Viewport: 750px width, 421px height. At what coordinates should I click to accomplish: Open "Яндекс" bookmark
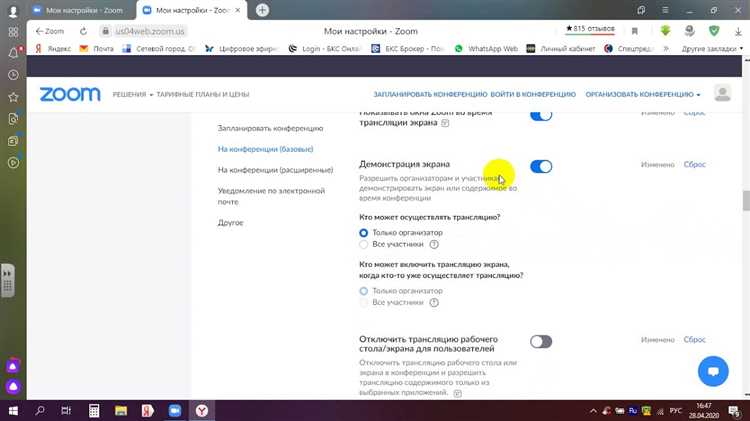(53, 49)
